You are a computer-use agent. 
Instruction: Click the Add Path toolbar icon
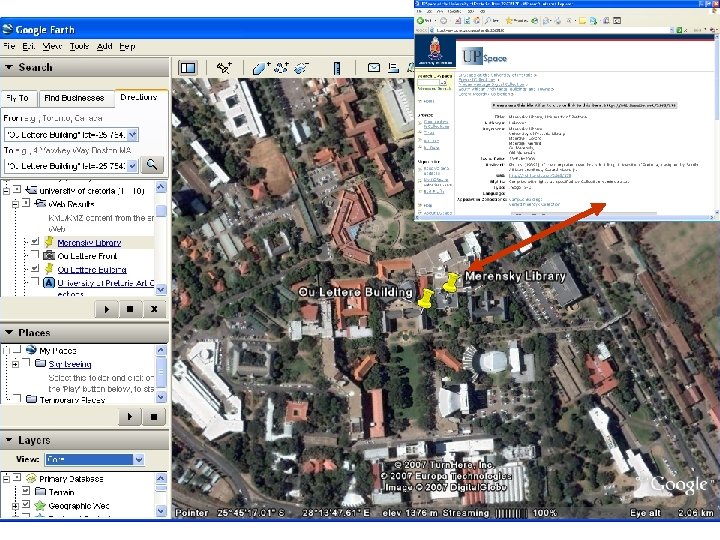281,68
